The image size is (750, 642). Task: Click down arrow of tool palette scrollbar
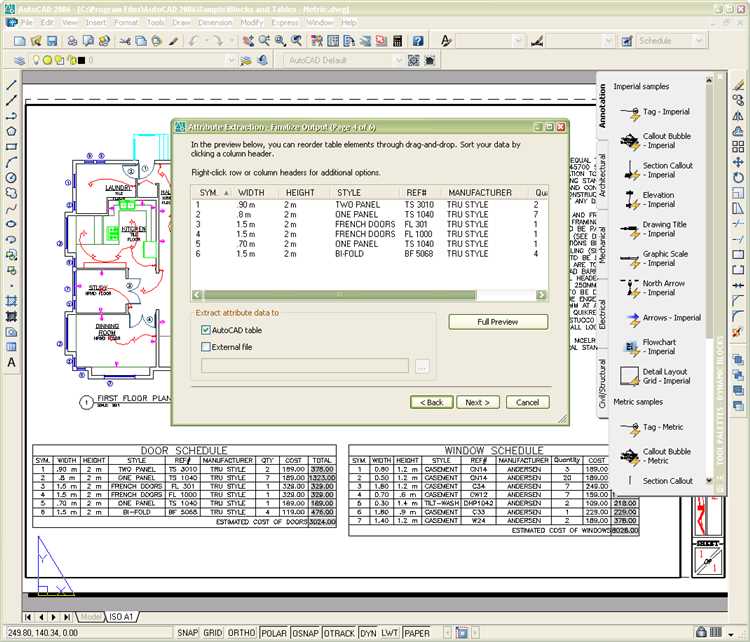[709, 481]
